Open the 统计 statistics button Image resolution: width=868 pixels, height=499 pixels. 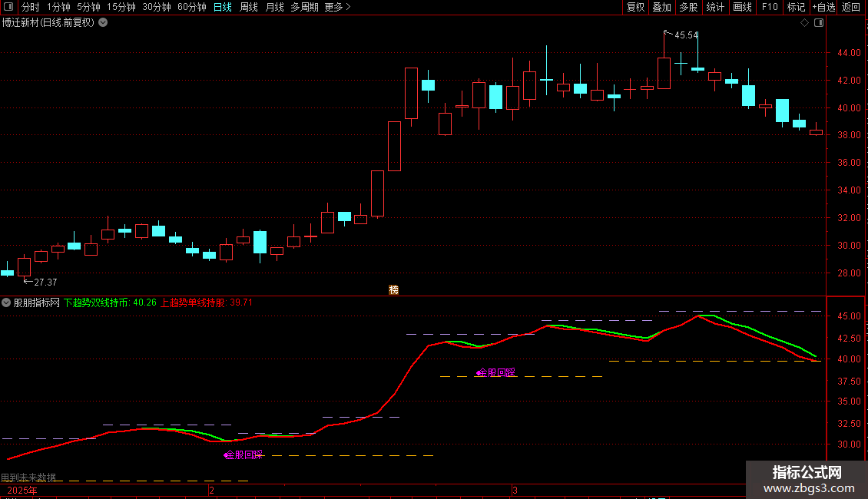[x=715, y=7]
